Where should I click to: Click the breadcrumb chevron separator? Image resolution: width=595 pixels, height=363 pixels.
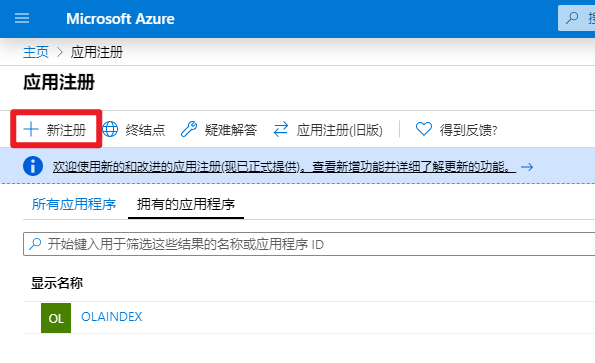(60, 52)
